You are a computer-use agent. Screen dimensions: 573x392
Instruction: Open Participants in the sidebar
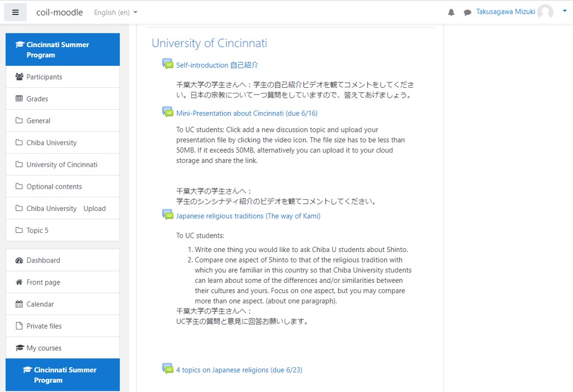point(63,77)
